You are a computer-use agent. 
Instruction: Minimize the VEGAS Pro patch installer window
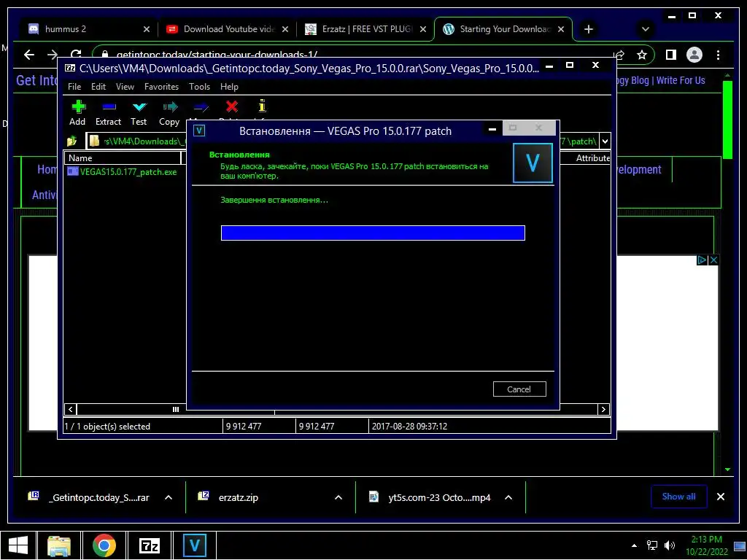point(492,128)
